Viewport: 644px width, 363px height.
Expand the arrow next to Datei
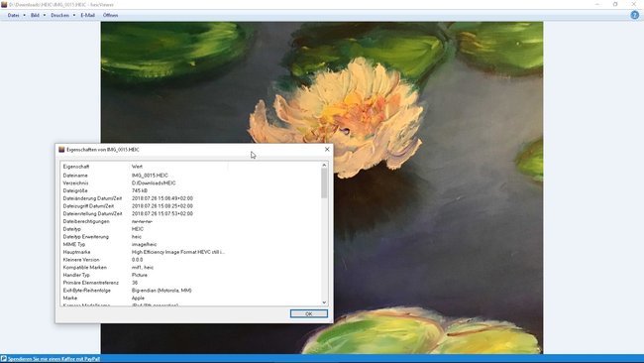coord(24,15)
